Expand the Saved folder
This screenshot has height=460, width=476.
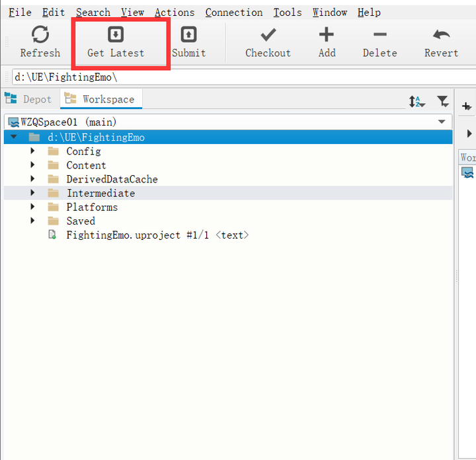tap(32, 221)
